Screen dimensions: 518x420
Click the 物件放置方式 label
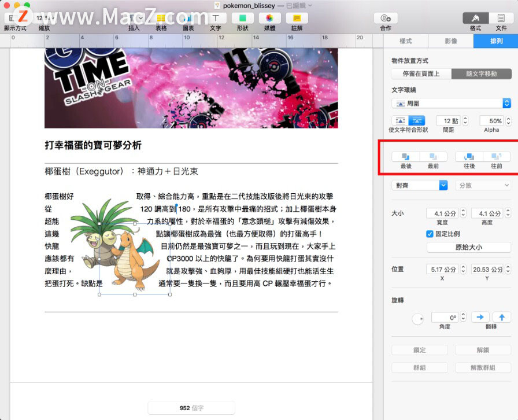coord(410,61)
